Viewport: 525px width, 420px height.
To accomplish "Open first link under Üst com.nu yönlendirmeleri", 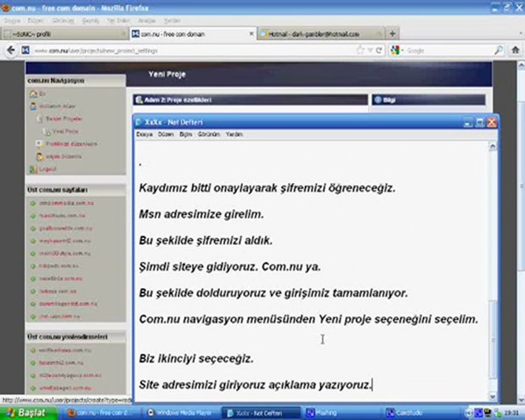I will coord(65,351).
